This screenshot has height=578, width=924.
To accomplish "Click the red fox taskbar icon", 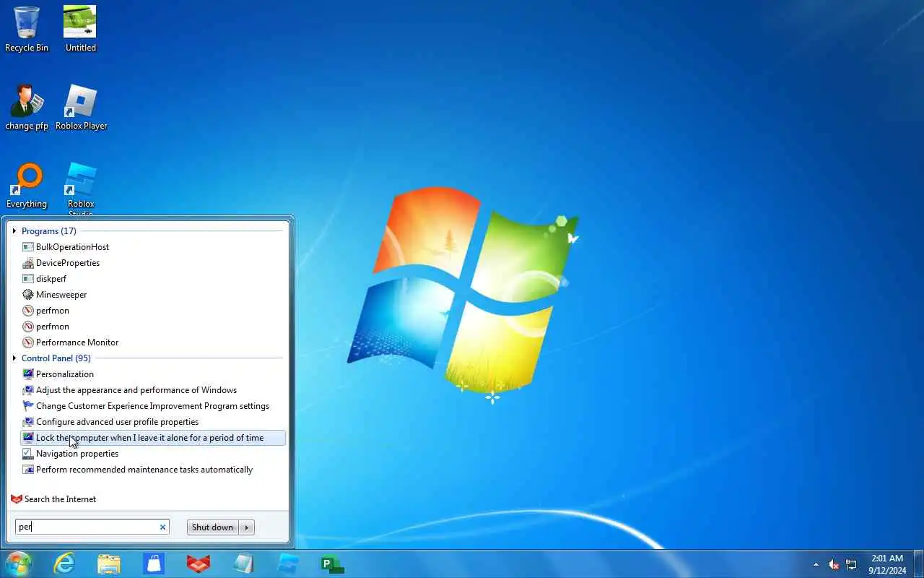I will coord(199,564).
